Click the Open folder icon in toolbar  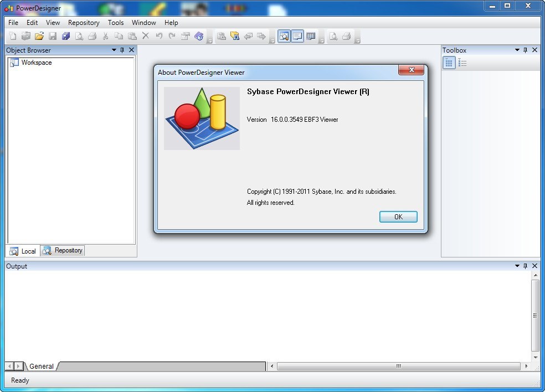tap(39, 37)
